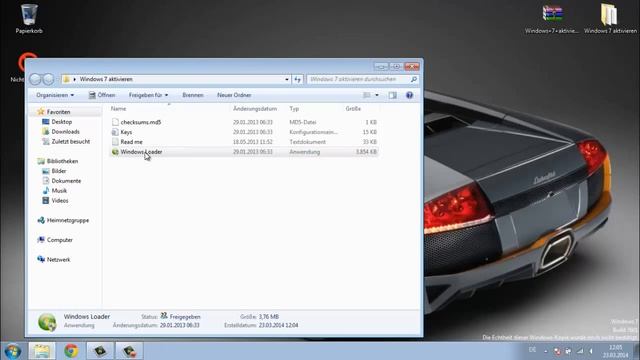Open the Papierkorb desktop icon
640x360 pixels.
(29, 18)
